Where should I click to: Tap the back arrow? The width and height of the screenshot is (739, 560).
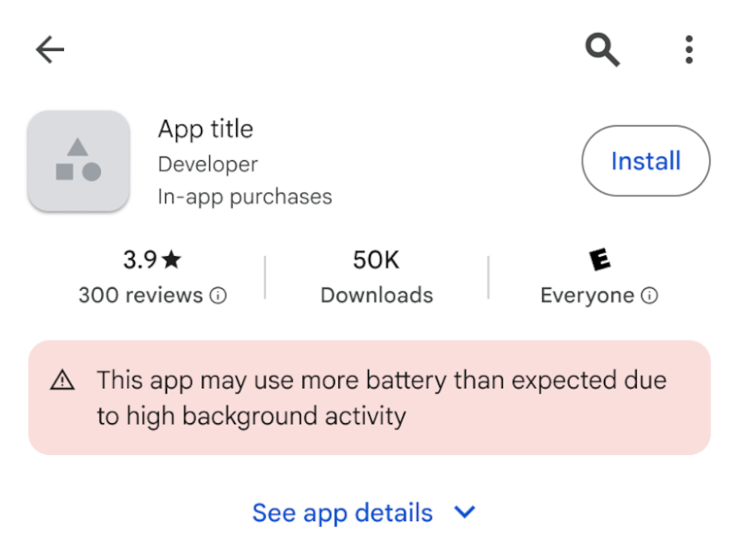50,50
